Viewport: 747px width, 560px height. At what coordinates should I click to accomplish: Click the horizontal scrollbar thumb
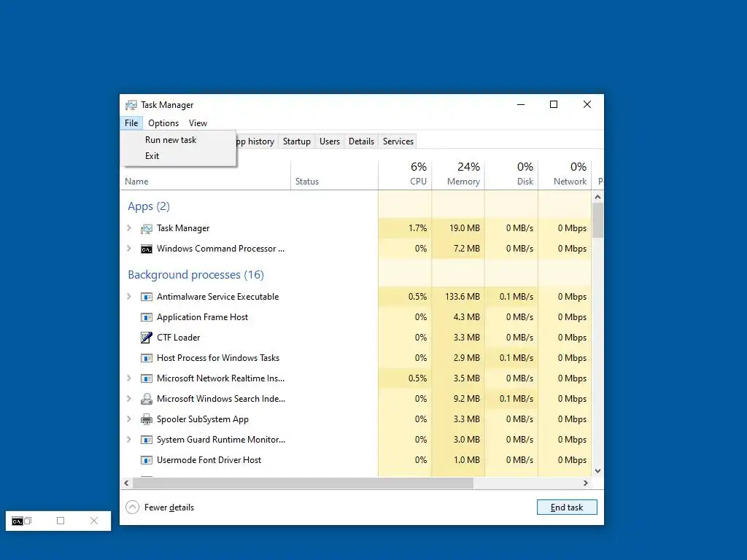[x=303, y=483]
